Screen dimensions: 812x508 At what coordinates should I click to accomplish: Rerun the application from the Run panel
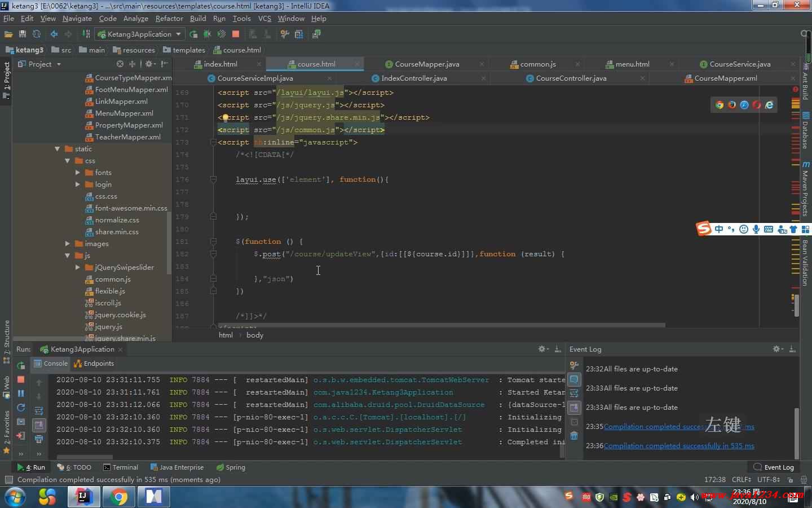pyautogui.click(x=21, y=365)
